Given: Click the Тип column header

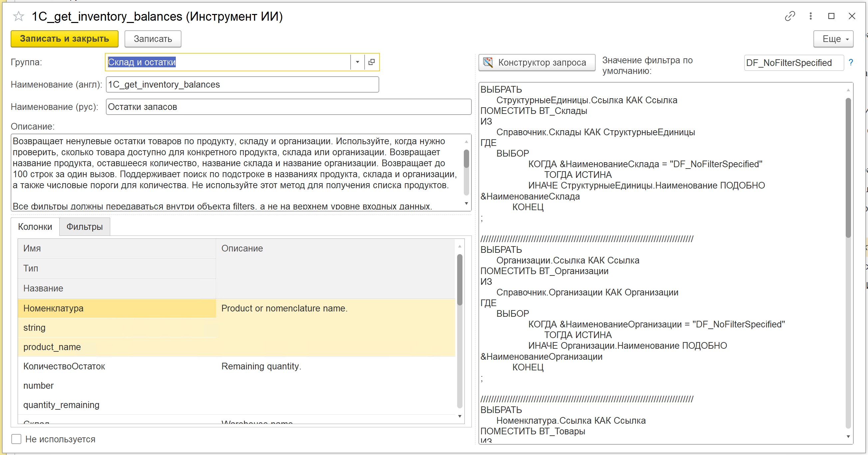Looking at the screenshot, I should pyautogui.click(x=117, y=268).
